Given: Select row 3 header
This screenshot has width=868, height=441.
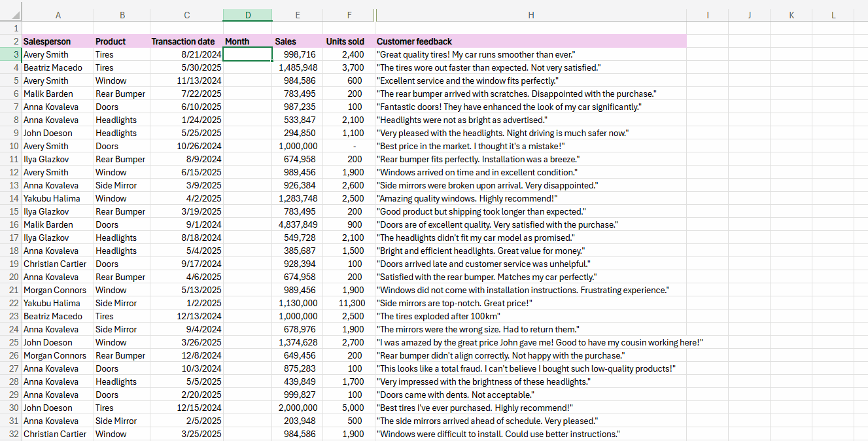Looking at the screenshot, I should point(11,54).
